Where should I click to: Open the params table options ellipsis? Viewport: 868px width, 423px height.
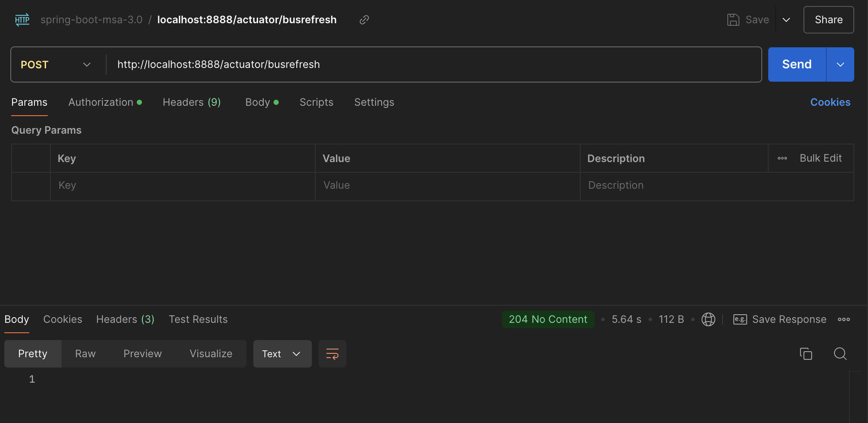tap(782, 158)
